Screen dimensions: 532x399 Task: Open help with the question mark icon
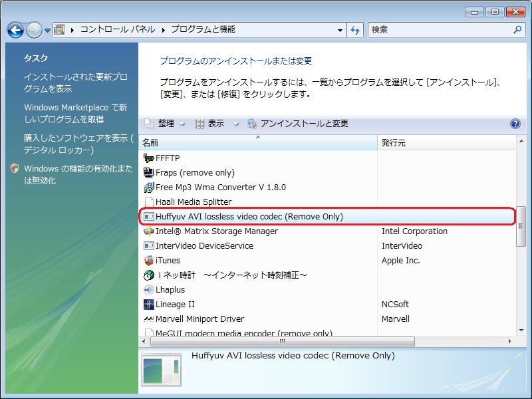(x=515, y=124)
